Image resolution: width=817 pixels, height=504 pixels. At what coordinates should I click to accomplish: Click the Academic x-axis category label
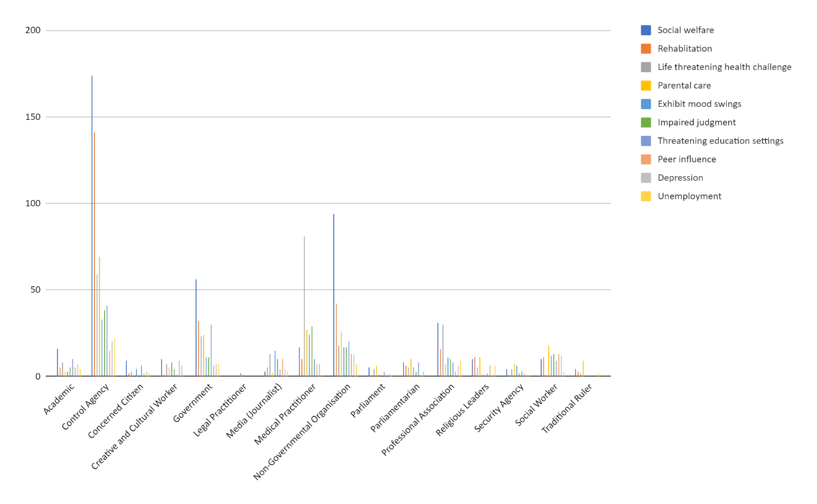(59, 399)
